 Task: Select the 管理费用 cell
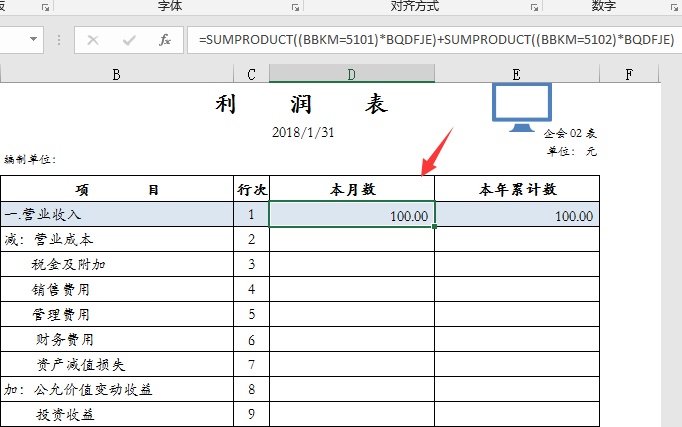pos(117,314)
